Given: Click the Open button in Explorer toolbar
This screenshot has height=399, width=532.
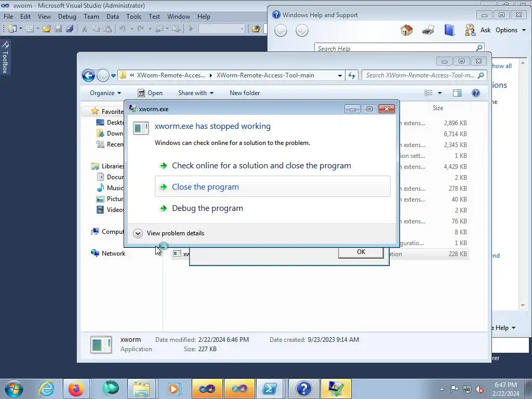Looking at the screenshot, I should [x=150, y=93].
